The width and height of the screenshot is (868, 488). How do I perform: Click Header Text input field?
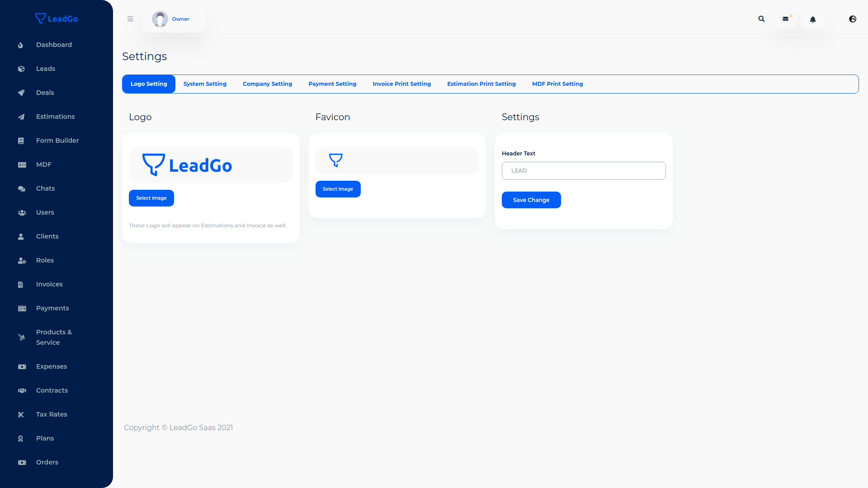coord(584,170)
